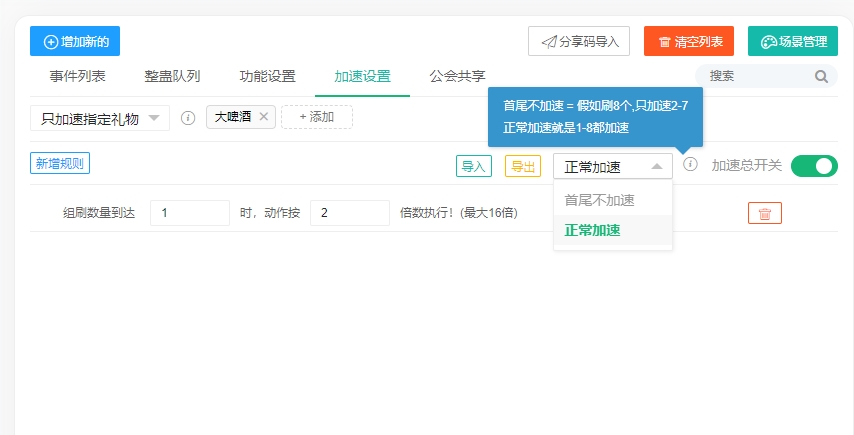Viewport: 854px width, 435px height.
Task: Click info icon beside 只加速指定礼物 dropdown
Action: pos(188,118)
